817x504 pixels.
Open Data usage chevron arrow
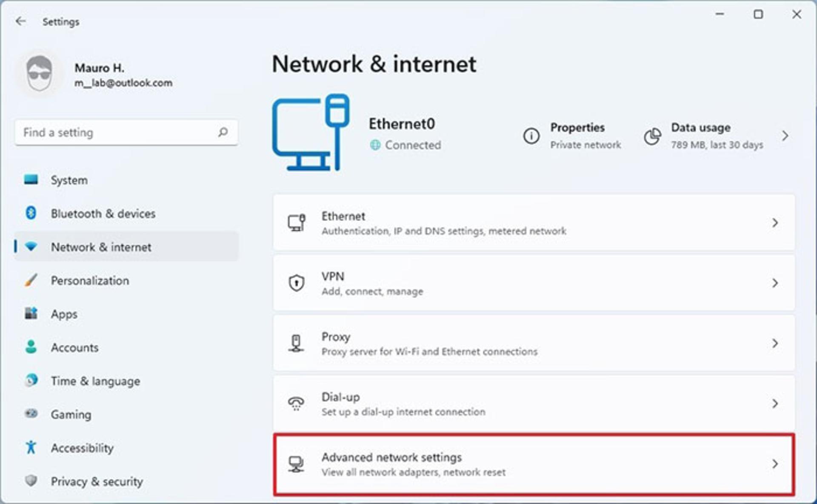point(785,136)
